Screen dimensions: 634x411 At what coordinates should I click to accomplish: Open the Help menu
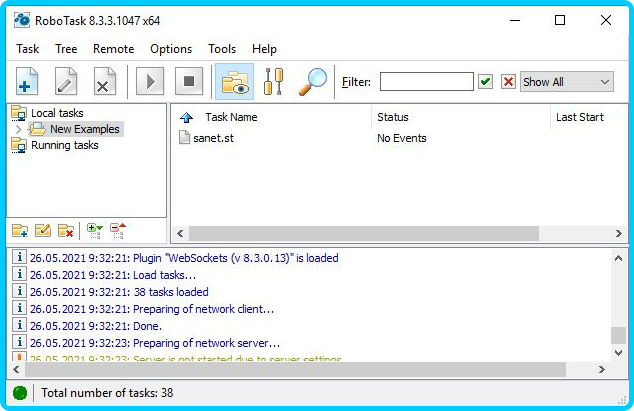tap(264, 49)
